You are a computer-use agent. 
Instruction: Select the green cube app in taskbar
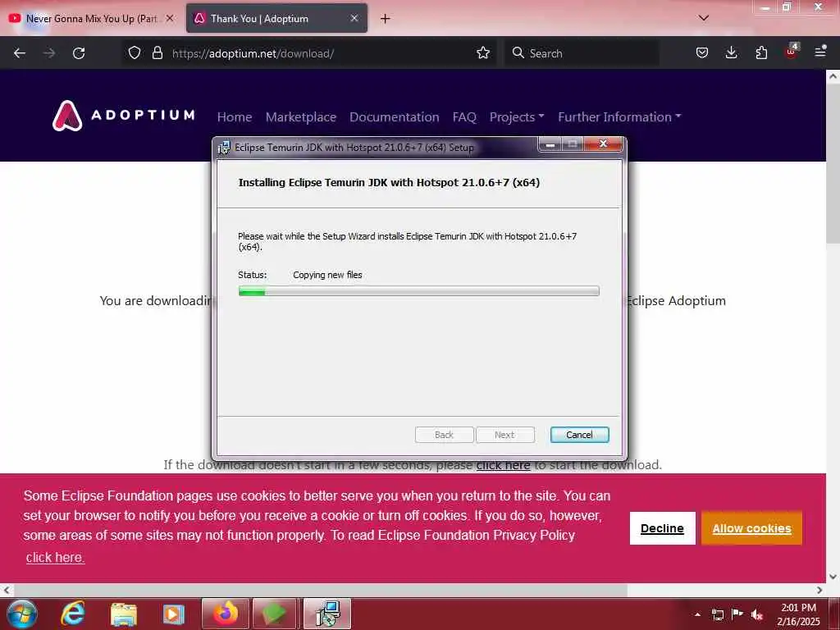(274, 614)
